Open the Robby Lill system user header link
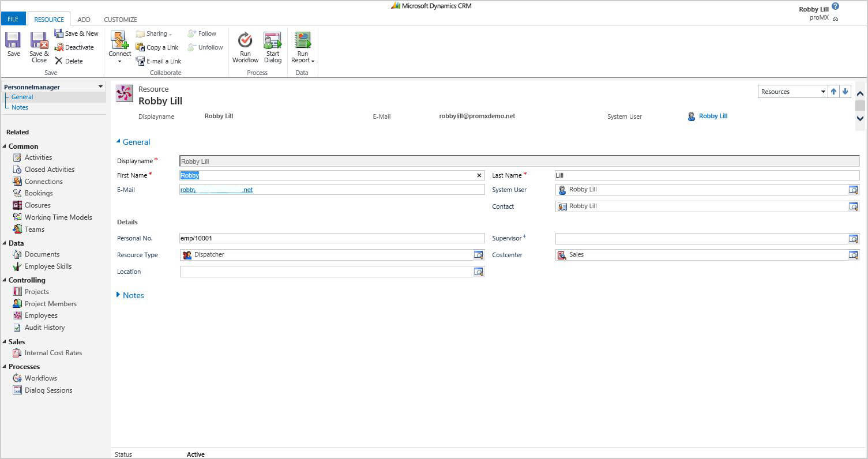Image resolution: width=868 pixels, height=459 pixels. click(x=713, y=116)
